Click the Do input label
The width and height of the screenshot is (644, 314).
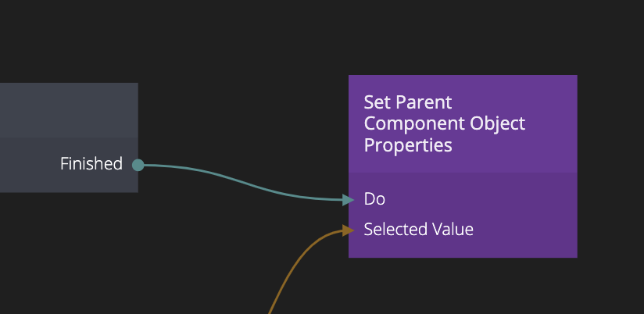[x=374, y=199]
